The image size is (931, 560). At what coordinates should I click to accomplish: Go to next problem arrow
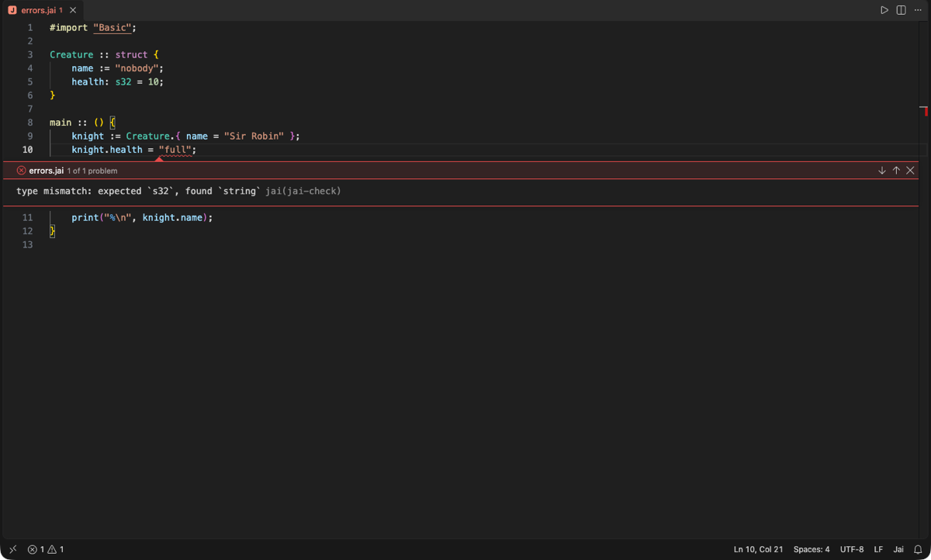point(882,171)
